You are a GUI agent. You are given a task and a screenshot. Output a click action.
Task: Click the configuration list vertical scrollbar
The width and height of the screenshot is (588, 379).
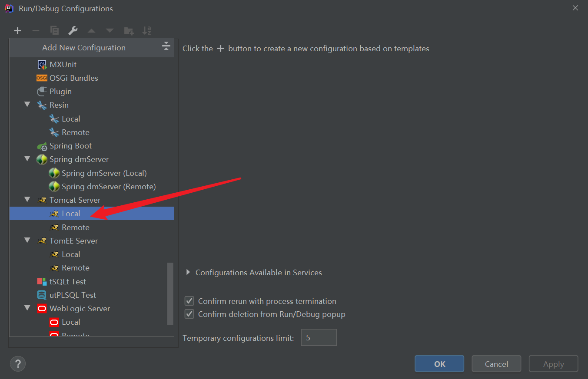(170, 293)
